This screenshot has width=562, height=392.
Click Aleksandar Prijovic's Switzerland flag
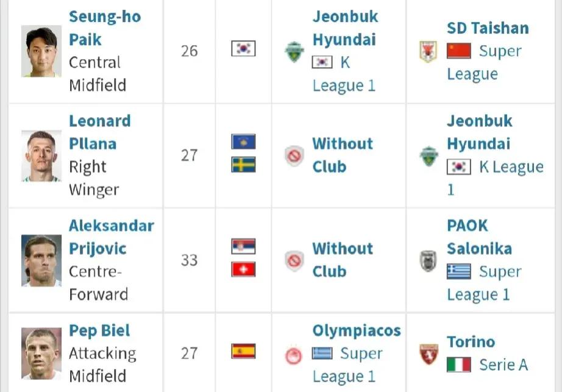click(243, 269)
